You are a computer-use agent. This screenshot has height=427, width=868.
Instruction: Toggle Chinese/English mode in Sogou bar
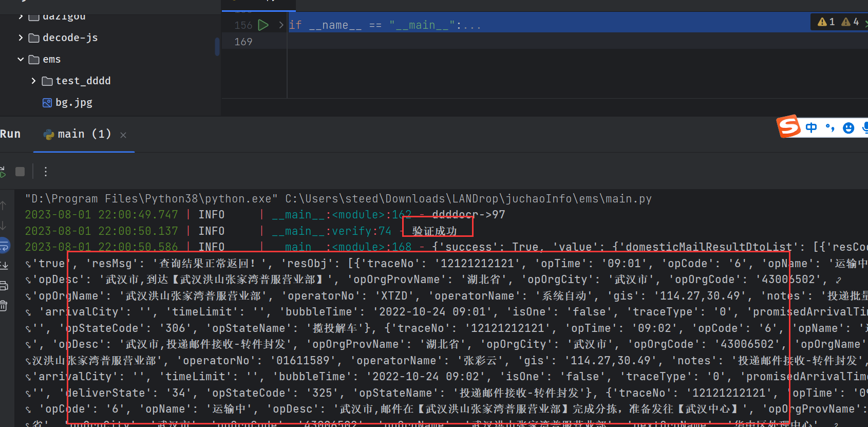(x=812, y=127)
